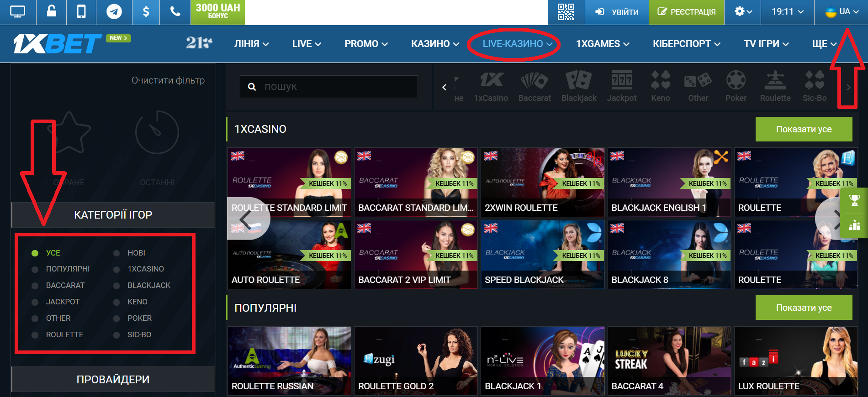Click Показати усе for ПОПУЛЯРНІ
Viewport: 868px width, 397px height.
point(804,308)
